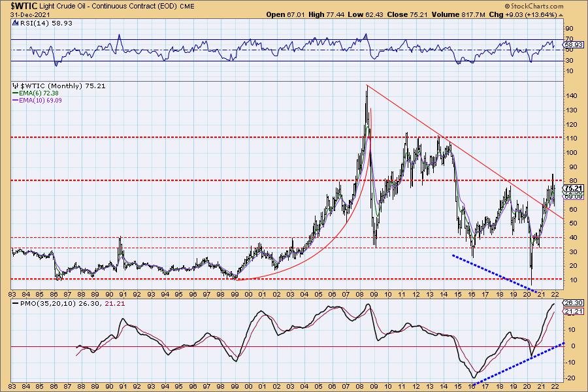Click year 83 on the bottom PMO time axis
The width and height of the screenshot is (588, 392).
point(12,387)
